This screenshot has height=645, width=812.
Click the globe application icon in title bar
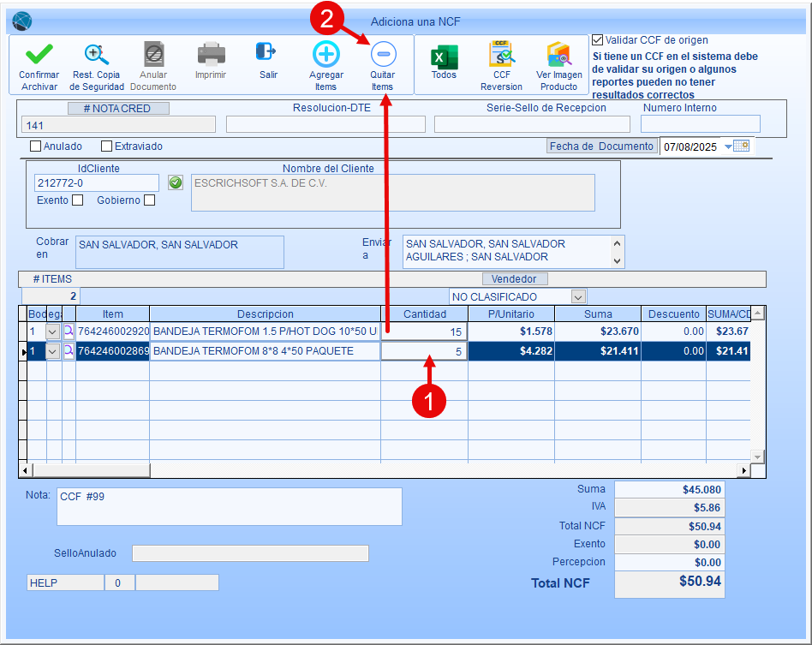coord(21,21)
